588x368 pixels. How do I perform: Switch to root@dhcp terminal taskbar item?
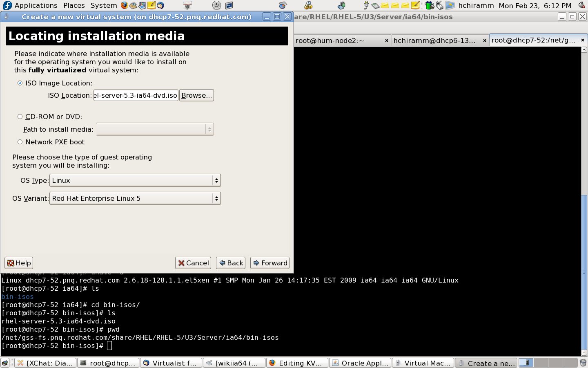[x=108, y=363]
